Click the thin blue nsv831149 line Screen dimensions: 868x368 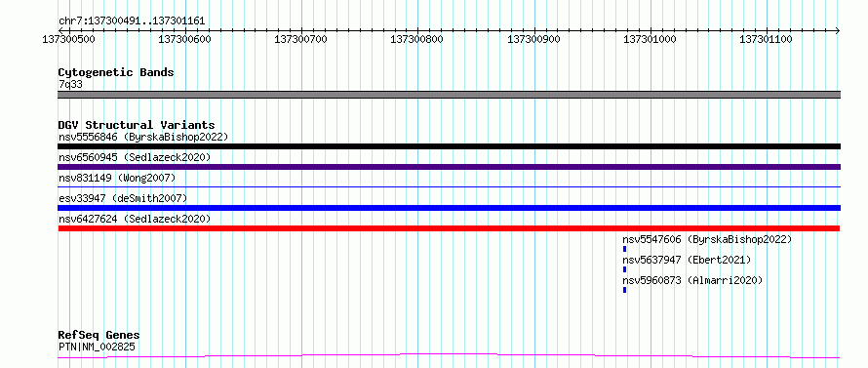[449, 187]
